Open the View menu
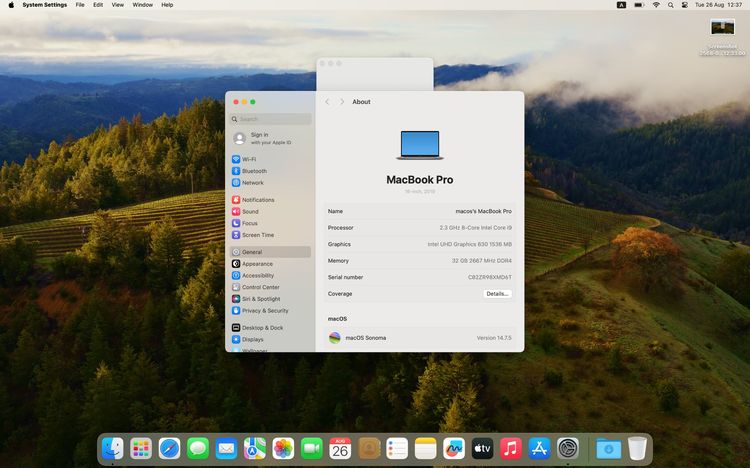Screen dimensions: 750x468 118,5
